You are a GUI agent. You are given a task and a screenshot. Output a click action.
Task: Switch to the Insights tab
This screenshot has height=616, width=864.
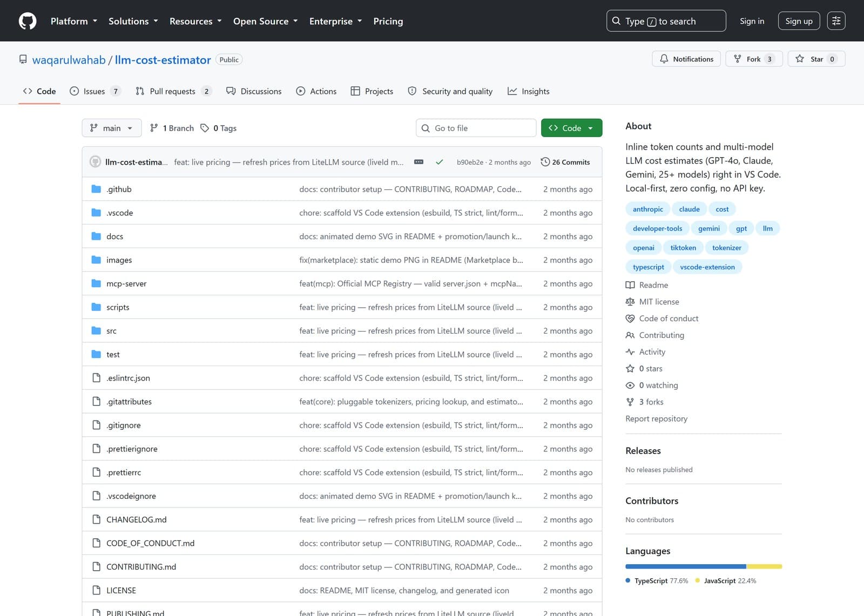529,91
